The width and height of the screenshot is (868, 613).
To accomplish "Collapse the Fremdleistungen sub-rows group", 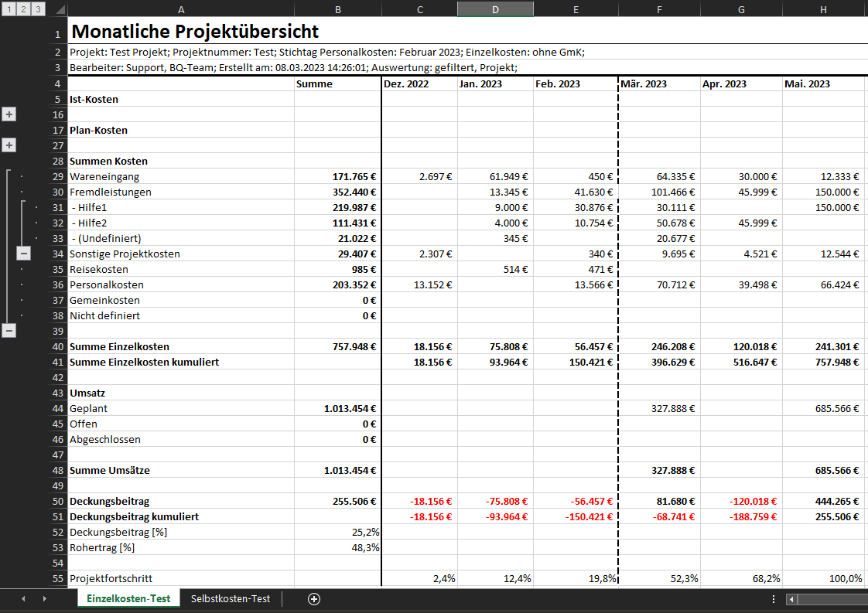I will (24, 254).
